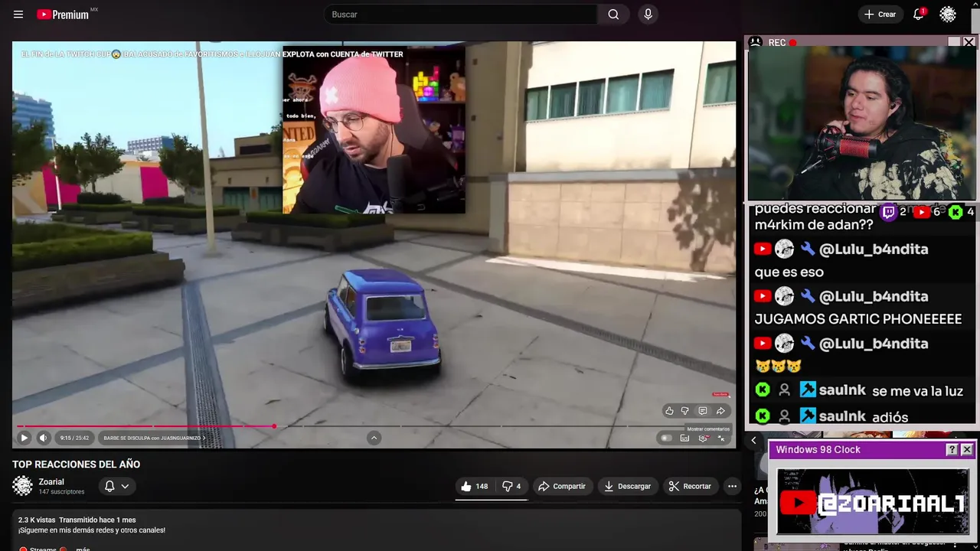
Task: Collapse sidebar with the left chevron arrow
Action: (x=753, y=440)
